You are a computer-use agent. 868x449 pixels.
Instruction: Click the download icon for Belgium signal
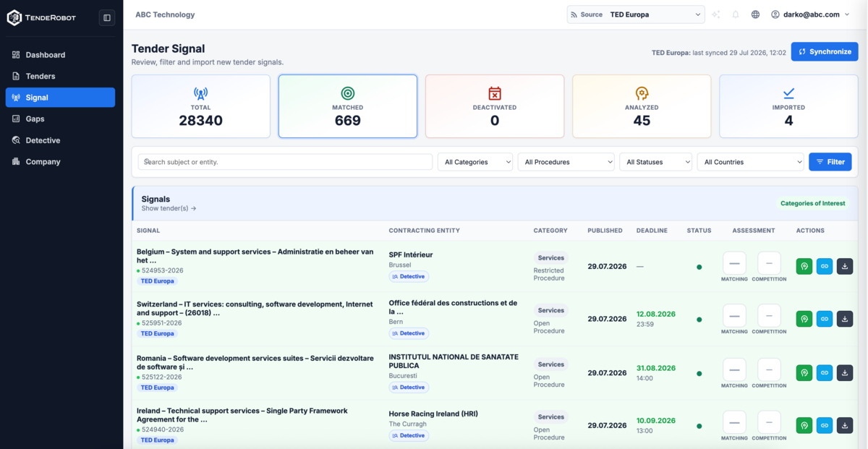click(x=845, y=266)
